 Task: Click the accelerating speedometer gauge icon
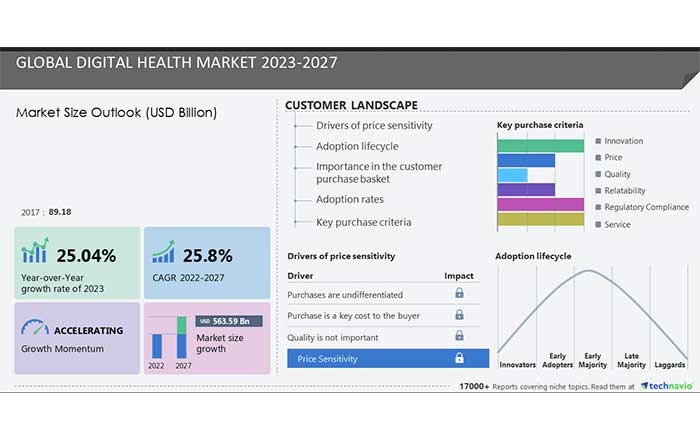tap(35, 327)
